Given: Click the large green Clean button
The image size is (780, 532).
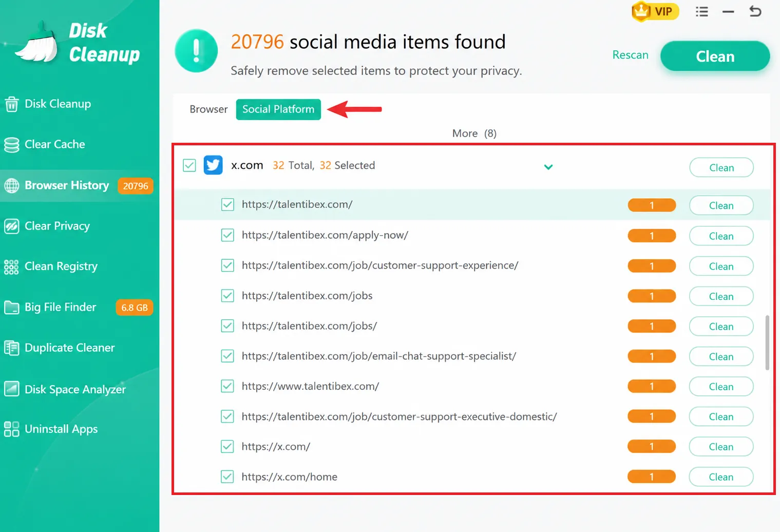Looking at the screenshot, I should click(715, 56).
